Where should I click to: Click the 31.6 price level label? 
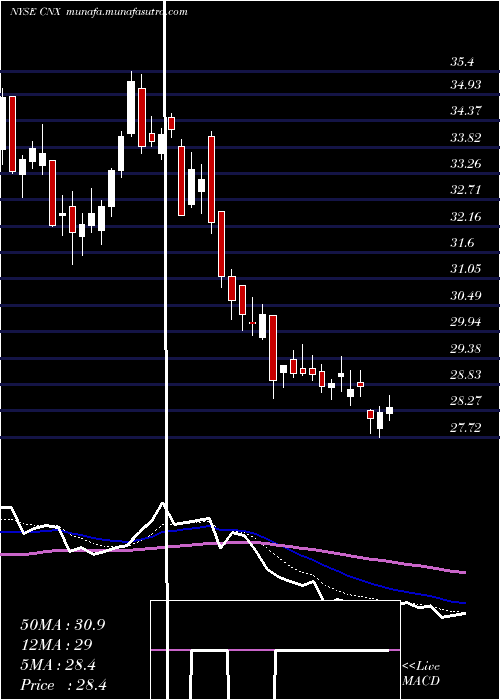pos(462,243)
